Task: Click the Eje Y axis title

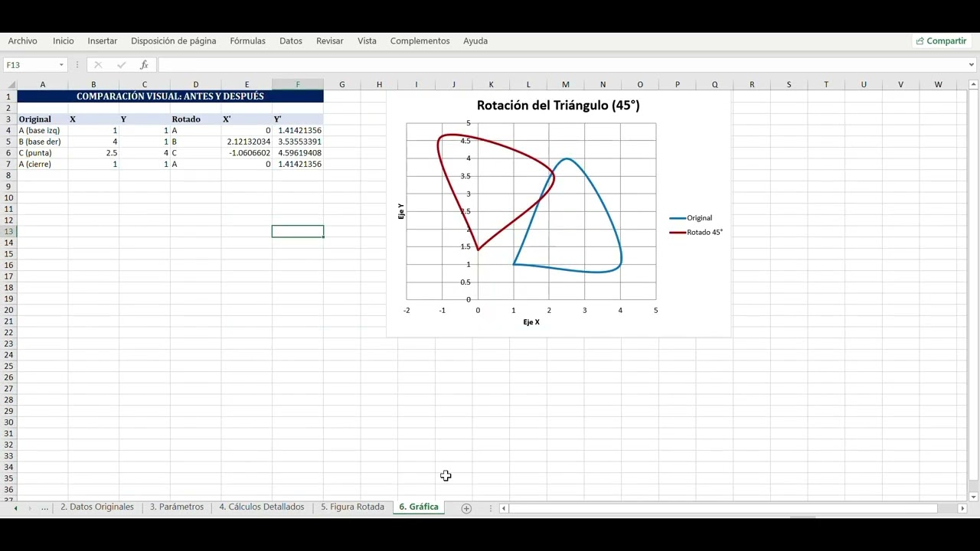Action: 401,211
